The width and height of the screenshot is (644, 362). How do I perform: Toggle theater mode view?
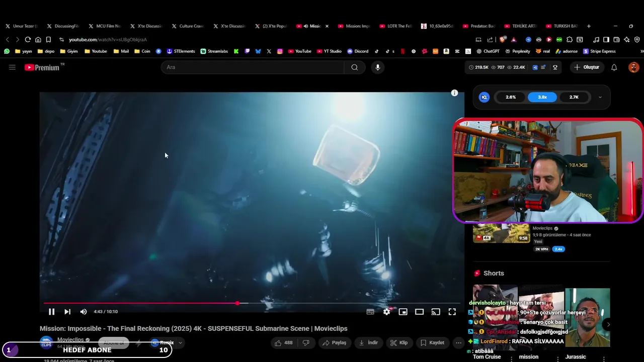pos(419,312)
